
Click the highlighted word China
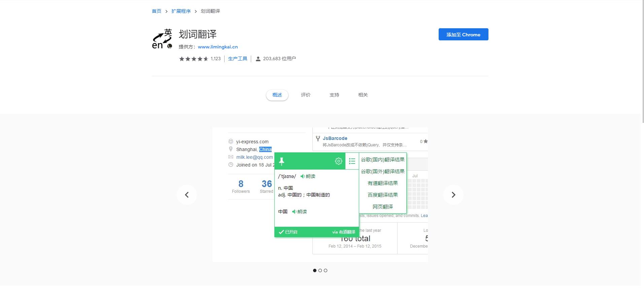(x=265, y=149)
